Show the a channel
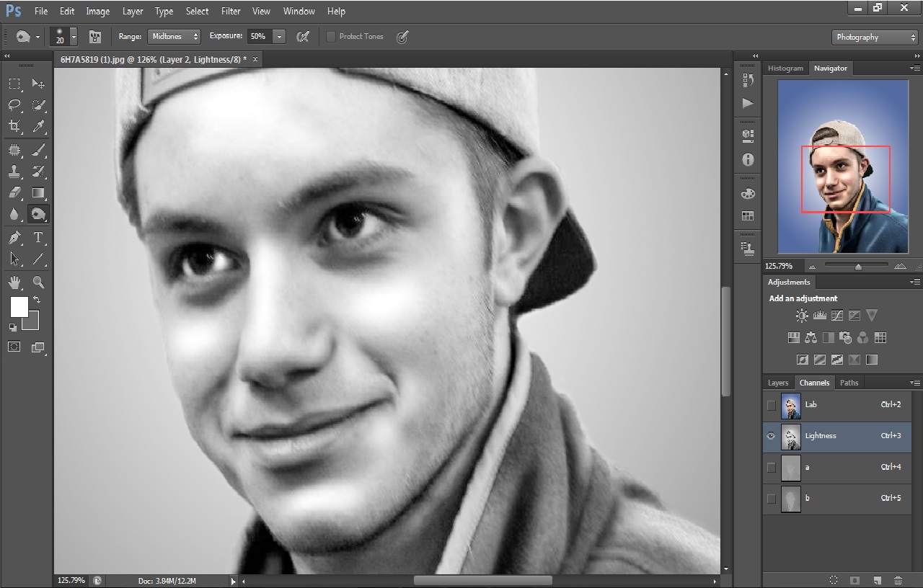923x588 pixels. pyautogui.click(x=772, y=468)
